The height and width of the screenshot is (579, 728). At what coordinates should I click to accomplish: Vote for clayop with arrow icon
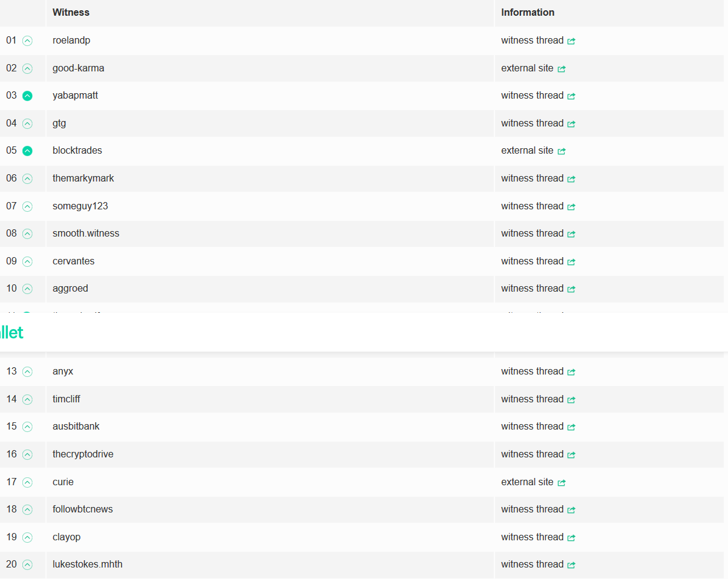[x=27, y=537]
